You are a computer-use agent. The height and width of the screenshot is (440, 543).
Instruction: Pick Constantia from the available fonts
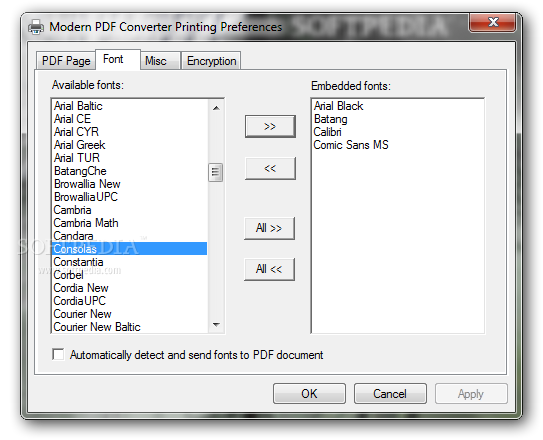click(130, 262)
